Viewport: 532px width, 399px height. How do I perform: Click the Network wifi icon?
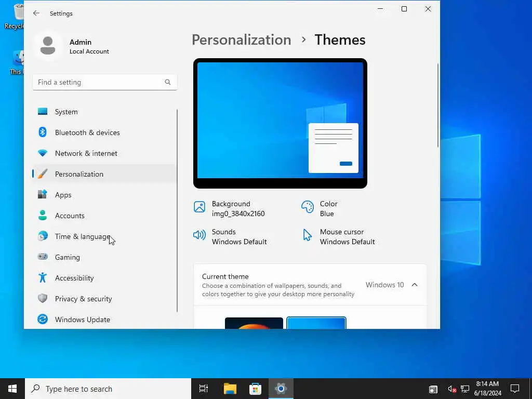pos(43,153)
